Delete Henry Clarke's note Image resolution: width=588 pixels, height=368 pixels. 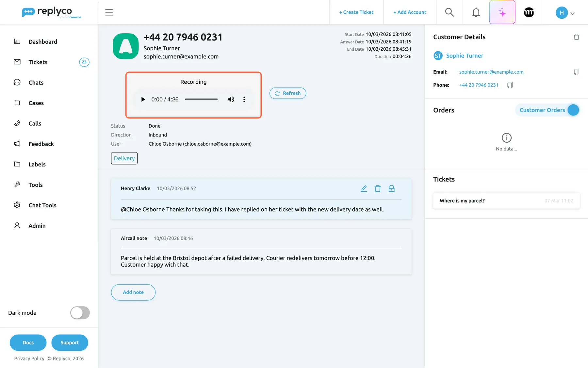pos(378,188)
